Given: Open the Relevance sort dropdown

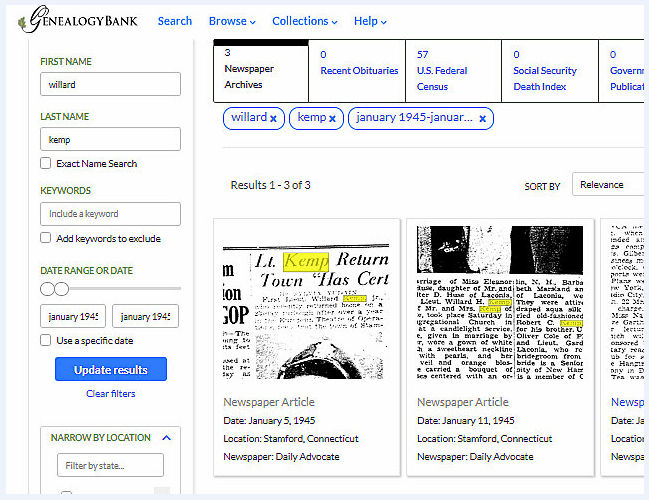Looking at the screenshot, I should pos(608,185).
